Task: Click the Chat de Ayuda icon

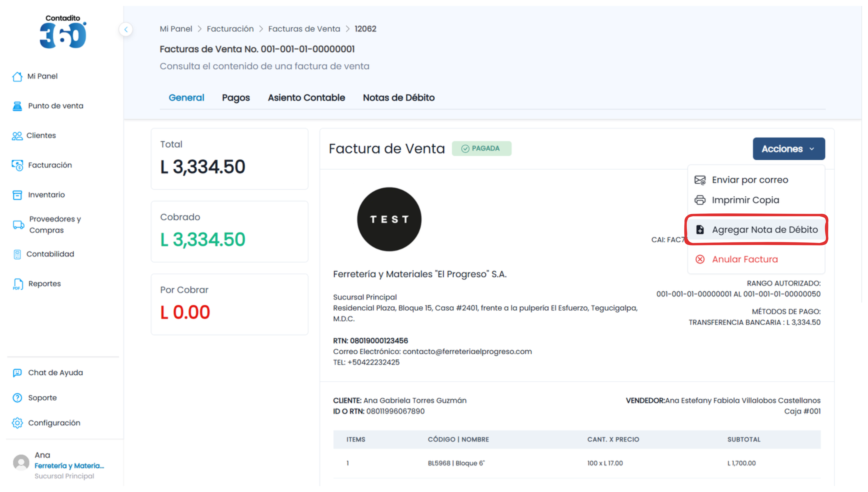Action: [17, 373]
